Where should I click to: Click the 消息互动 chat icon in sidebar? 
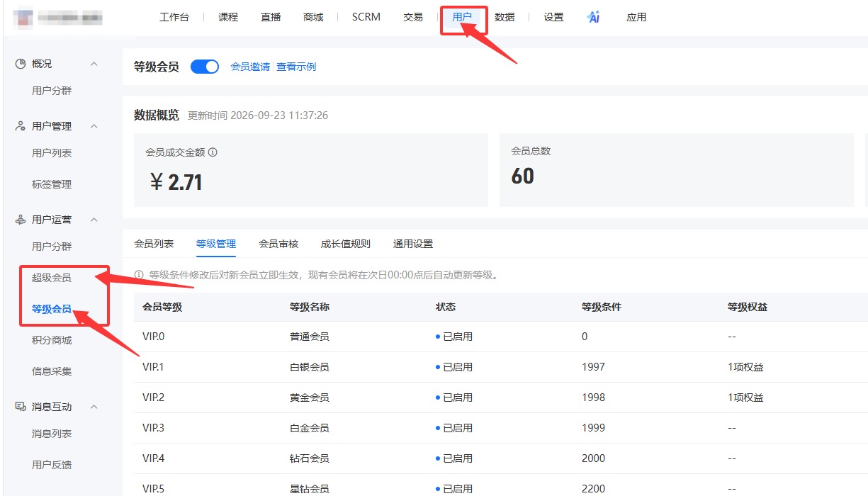(21, 407)
